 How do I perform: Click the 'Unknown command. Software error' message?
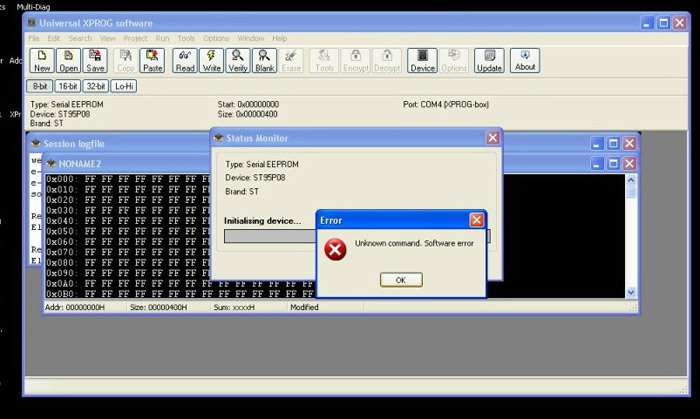coord(414,243)
